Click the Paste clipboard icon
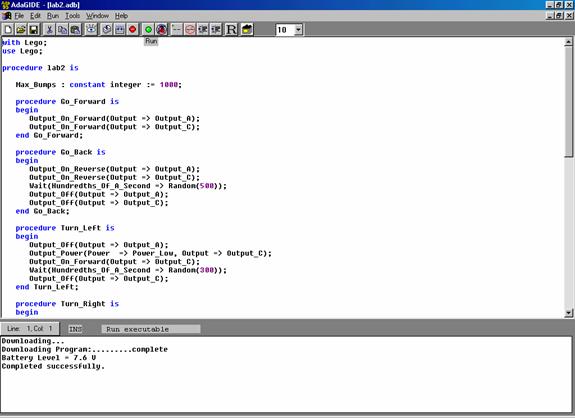 click(x=76, y=29)
